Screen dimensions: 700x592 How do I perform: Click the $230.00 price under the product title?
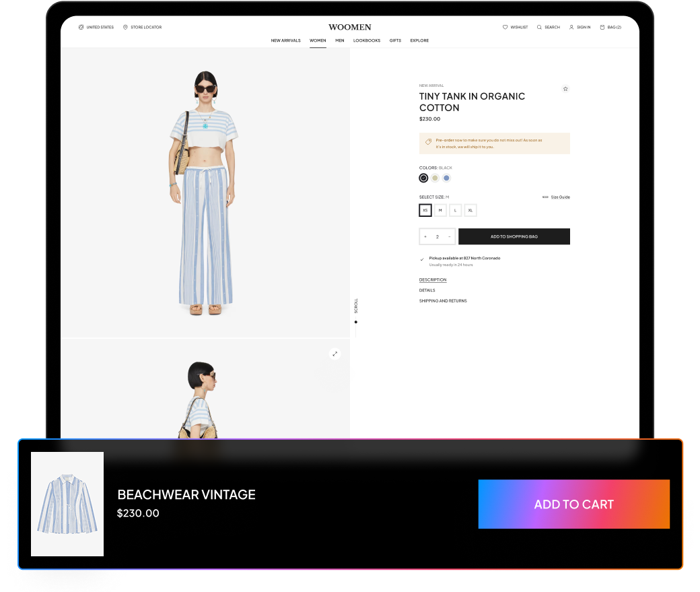429,119
